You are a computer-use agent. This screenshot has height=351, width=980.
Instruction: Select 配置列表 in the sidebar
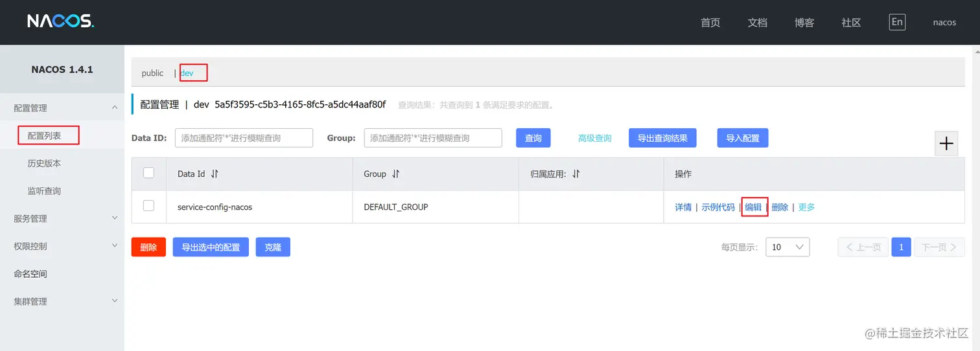point(44,136)
